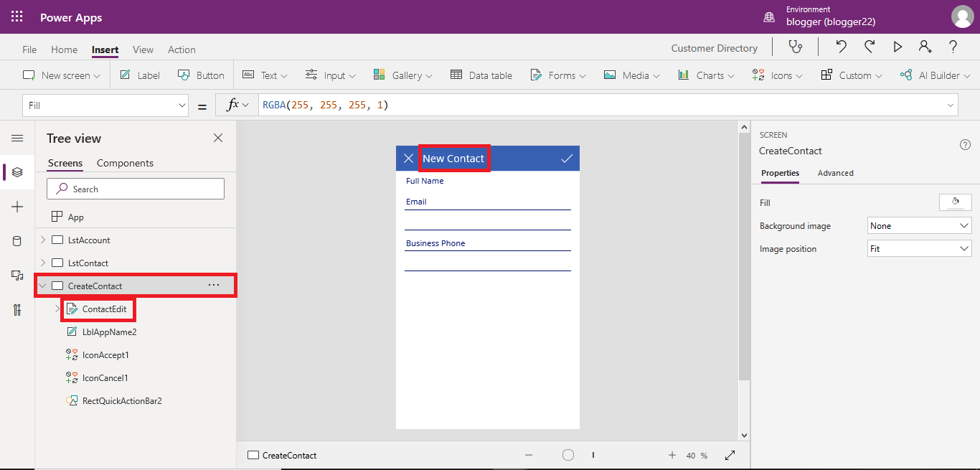Open the Fill property selector dropdown

105,105
